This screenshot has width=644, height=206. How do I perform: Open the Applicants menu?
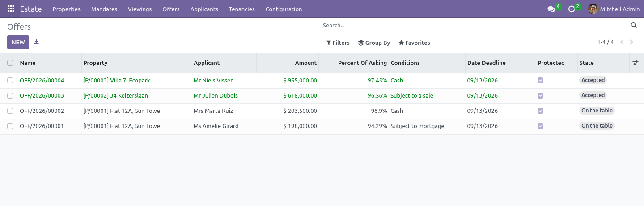(x=204, y=9)
